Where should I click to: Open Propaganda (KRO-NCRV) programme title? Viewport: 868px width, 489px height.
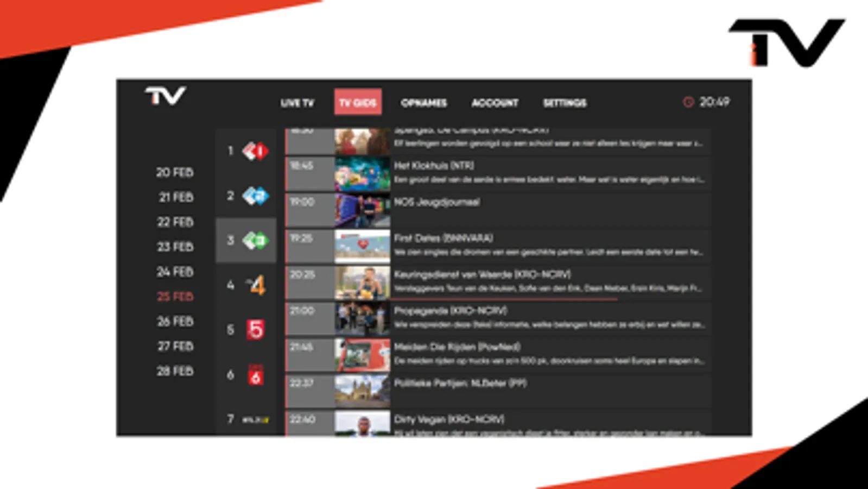(450, 310)
